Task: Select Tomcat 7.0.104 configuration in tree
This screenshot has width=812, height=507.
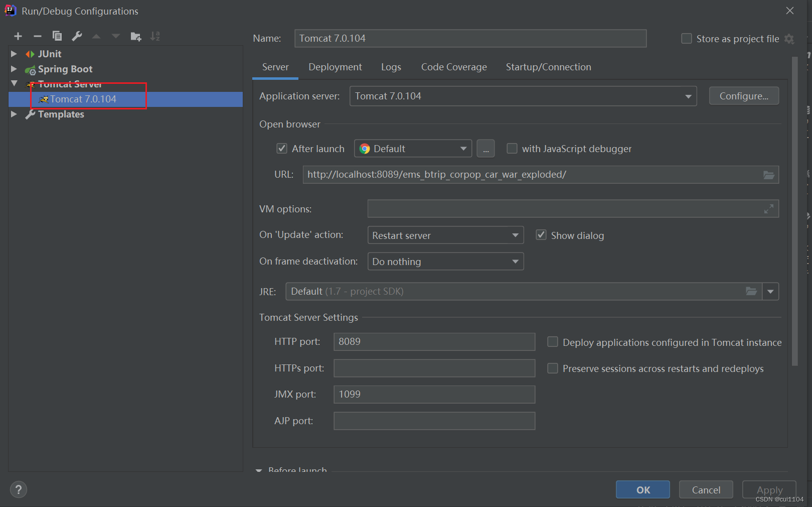Action: click(x=125, y=99)
